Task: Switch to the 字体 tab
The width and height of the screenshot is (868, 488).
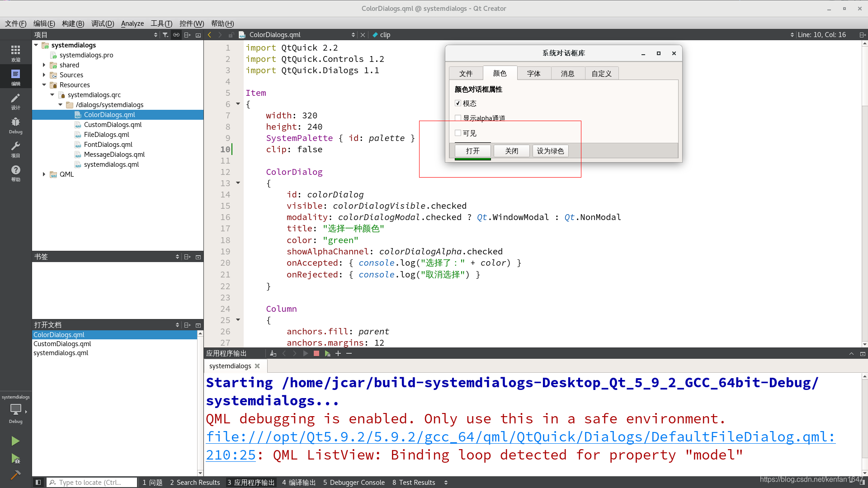Action: [533, 73]
